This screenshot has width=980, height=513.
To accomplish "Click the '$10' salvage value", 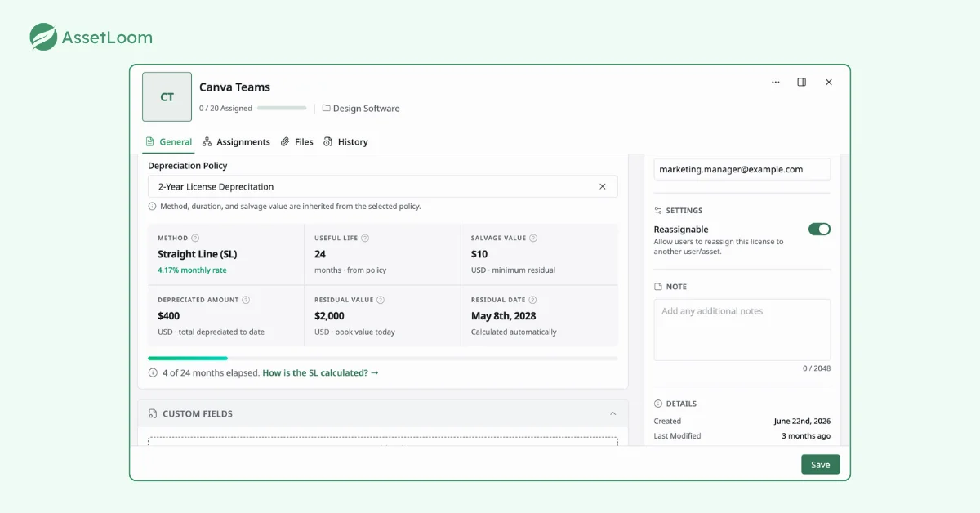I will pyautogui.click(x=479, y=254).
